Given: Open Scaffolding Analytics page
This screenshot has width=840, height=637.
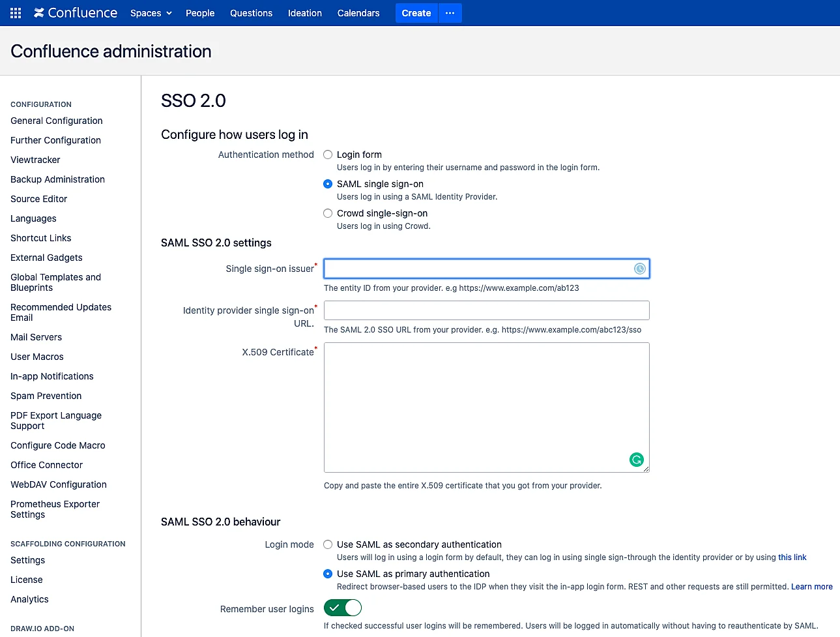Looking at the screenshot, I should click(x=29, y=599).
